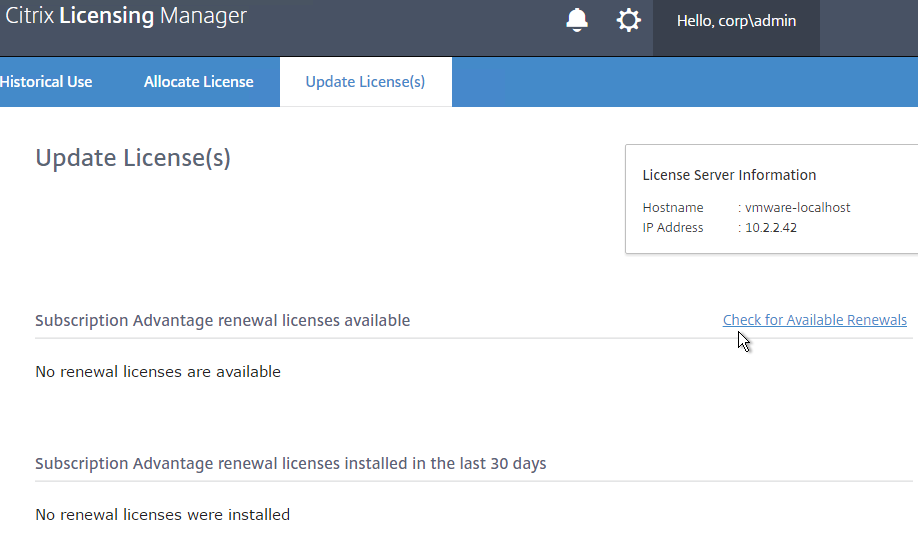This screenshot has width=918, height=534.
Task: Click the "renewal licenses available" section heading
Action: (x=222, y=320)
